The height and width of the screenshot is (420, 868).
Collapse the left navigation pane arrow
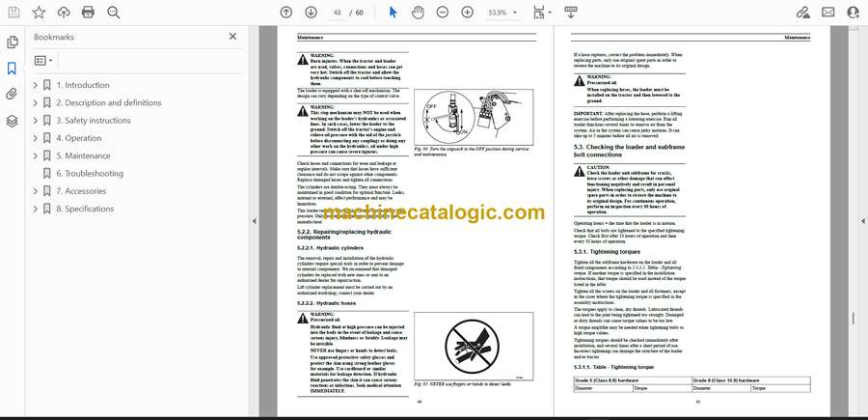pos(254,221)
